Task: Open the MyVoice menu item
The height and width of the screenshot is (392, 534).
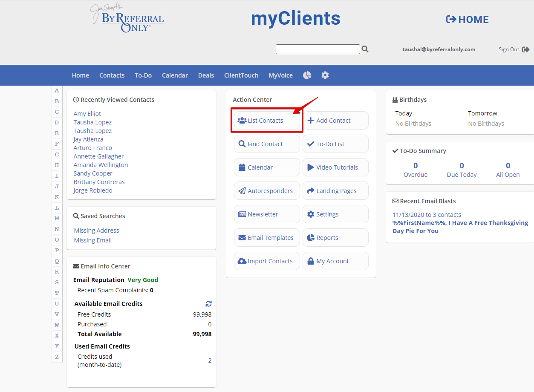Action: point(281,75)
